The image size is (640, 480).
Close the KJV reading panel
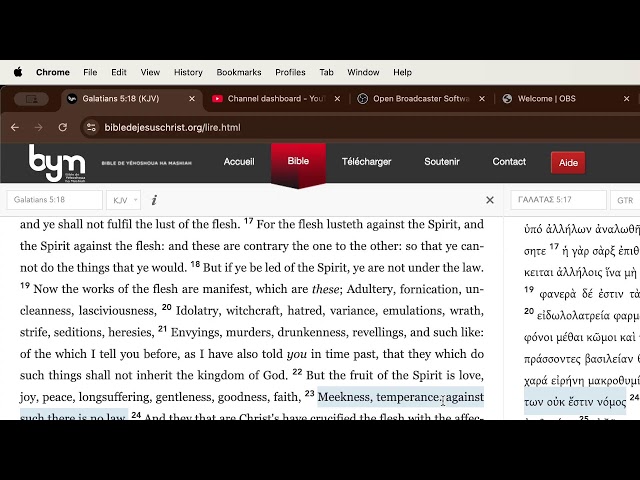(x=490, y=200)
